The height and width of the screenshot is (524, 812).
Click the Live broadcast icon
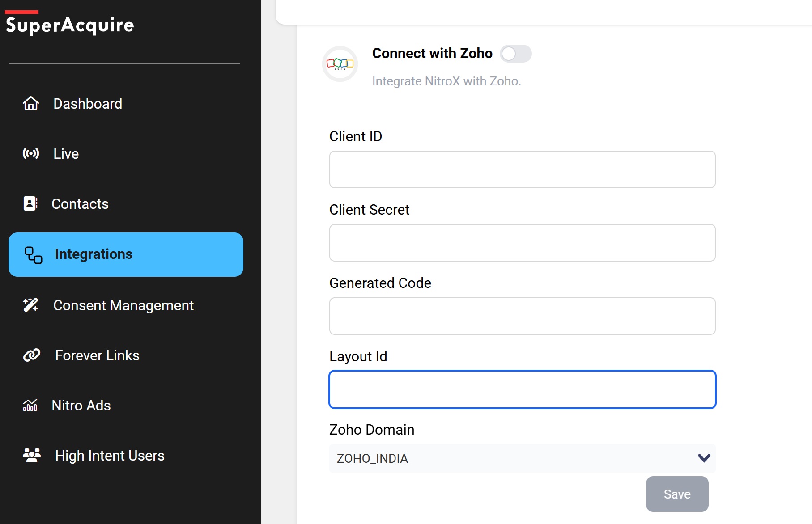[x=31, y=154]
